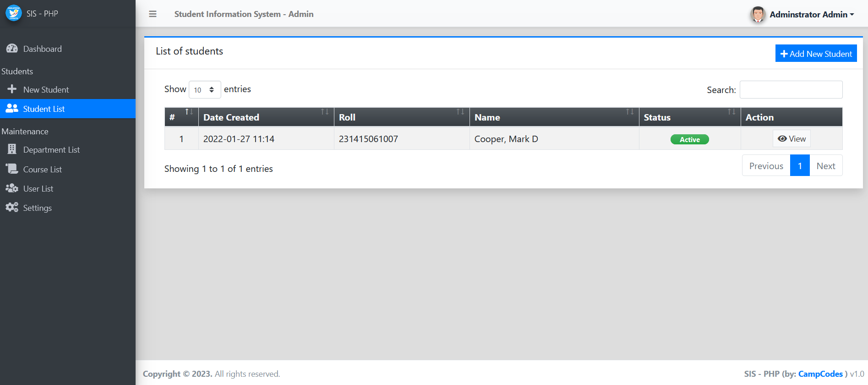Go to page 1 in pagination

pyautogui.click(x=800, y=166)
